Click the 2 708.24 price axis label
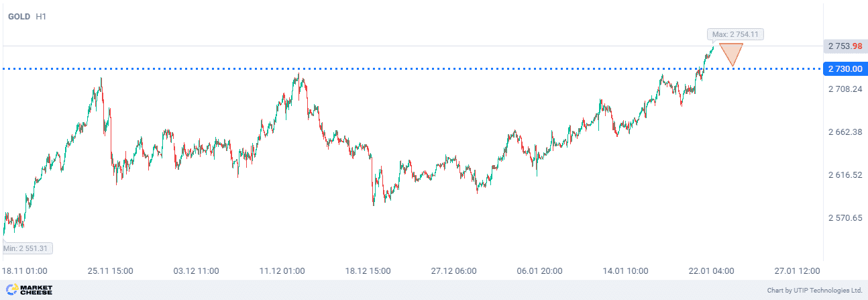 tap(845, 89)
